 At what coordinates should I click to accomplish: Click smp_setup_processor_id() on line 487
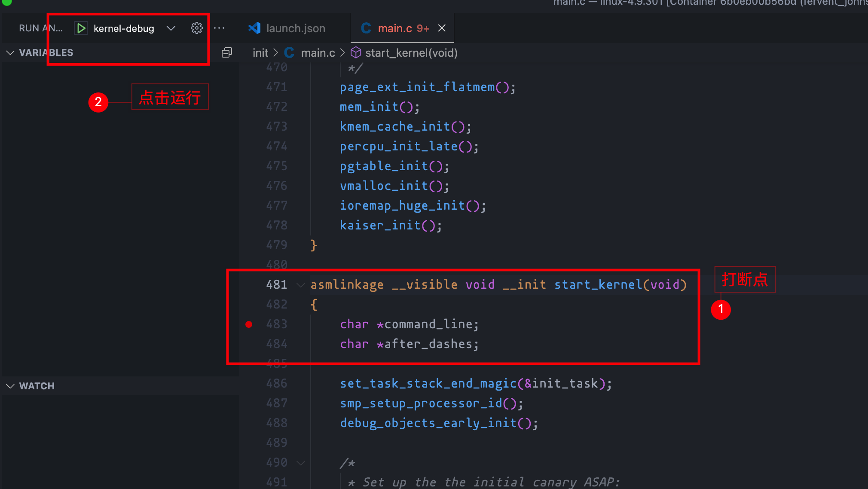[431, 403]
